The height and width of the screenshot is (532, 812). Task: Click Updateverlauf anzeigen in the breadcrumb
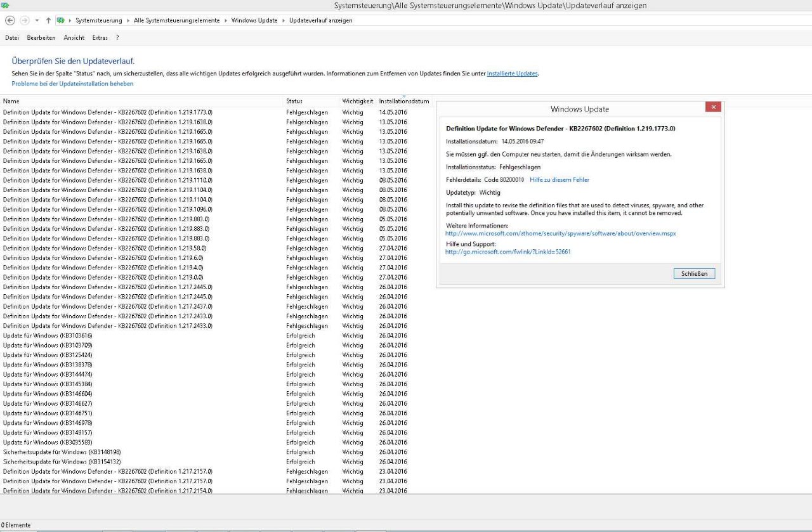[x=320, y=20]
